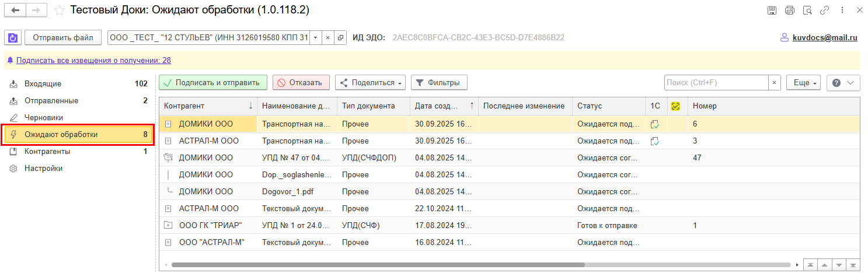Click the save icon in title bar
Screen dimensions: 868x273
772,10
